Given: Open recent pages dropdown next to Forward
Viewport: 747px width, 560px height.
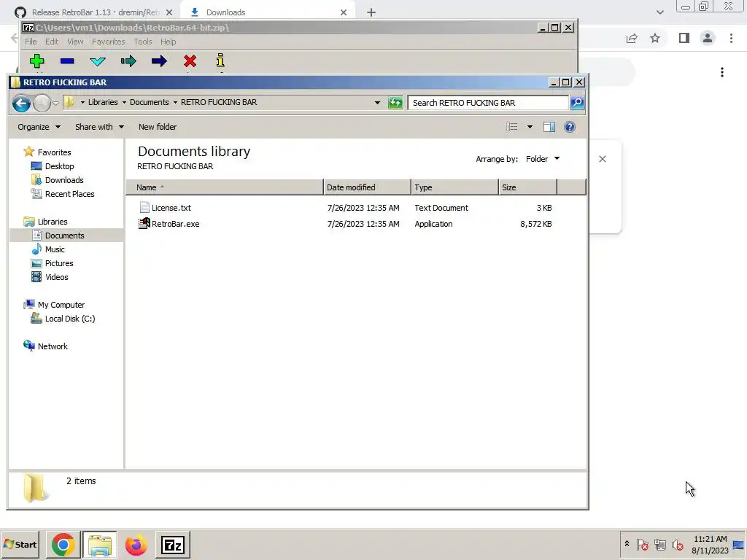Looking at the screenshot, I should pyautogui.click(x=55, y=103).
